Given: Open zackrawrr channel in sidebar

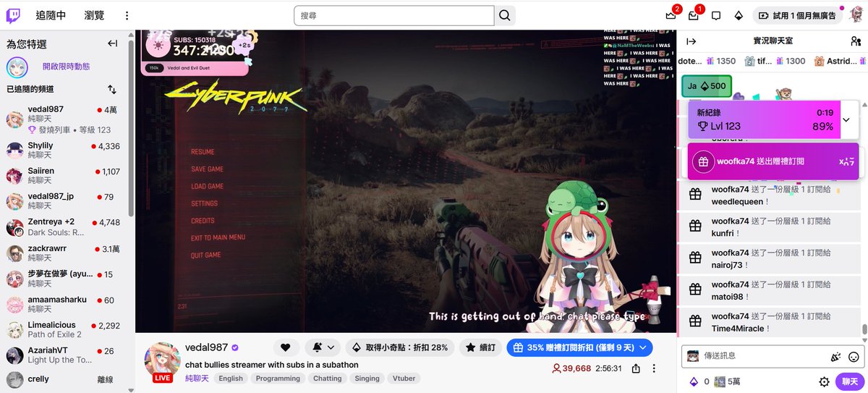Looking at the screenshot, I should tap(65, 253).
